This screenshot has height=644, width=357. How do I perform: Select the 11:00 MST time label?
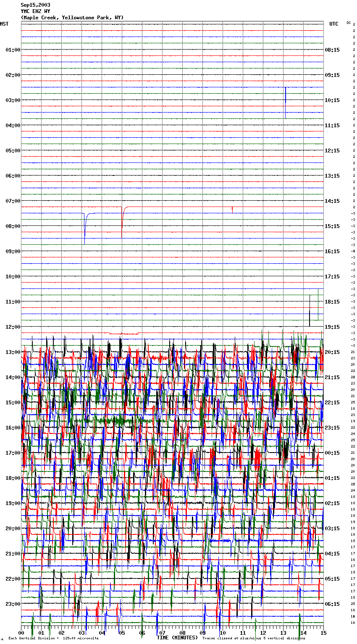click(x=13, y=302)
